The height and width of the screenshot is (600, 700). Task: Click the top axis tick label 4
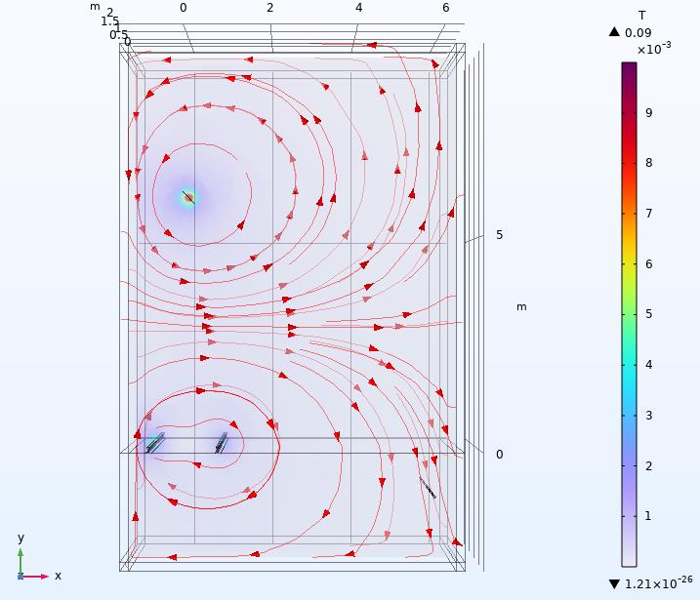[x=358, y=8]
